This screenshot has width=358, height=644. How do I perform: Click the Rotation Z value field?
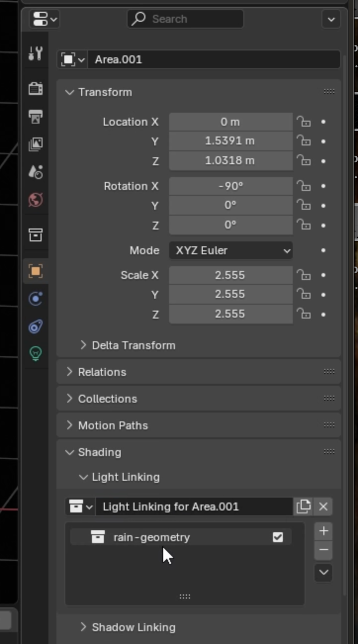tap(230, 225)
